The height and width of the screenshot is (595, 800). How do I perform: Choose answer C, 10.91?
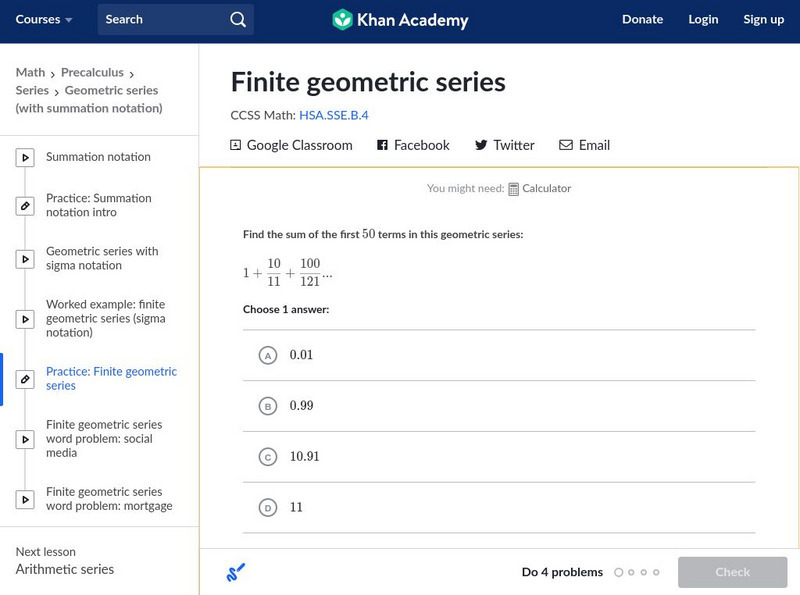(267, 457)
